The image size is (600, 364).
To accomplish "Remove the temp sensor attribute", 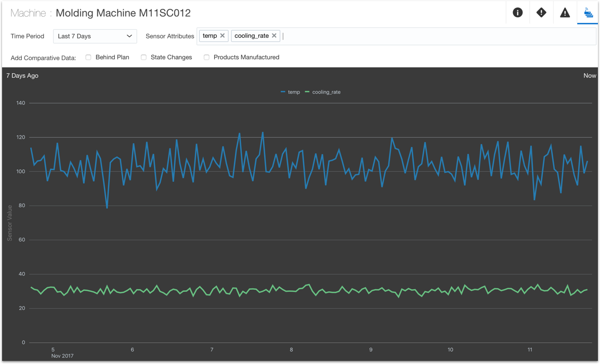I will (x=223, y=35).
